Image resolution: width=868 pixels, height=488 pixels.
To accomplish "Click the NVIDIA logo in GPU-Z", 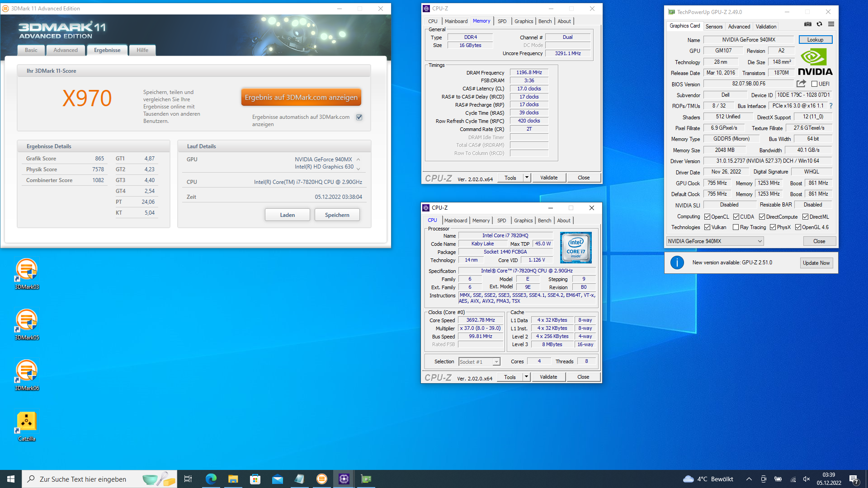I will click(x=815, y=62).
